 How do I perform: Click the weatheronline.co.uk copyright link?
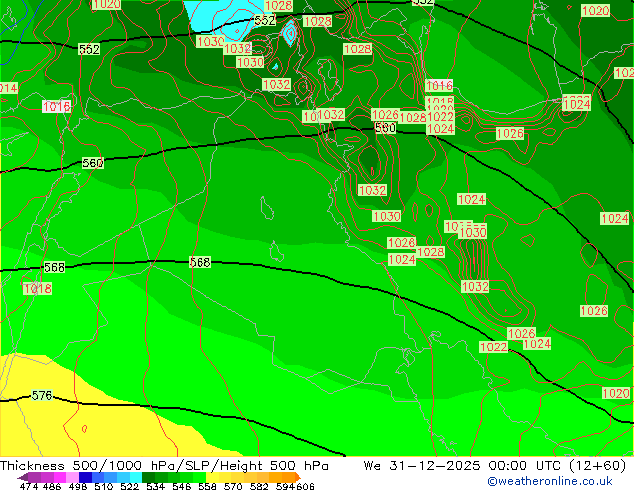(x=550, y=481)
